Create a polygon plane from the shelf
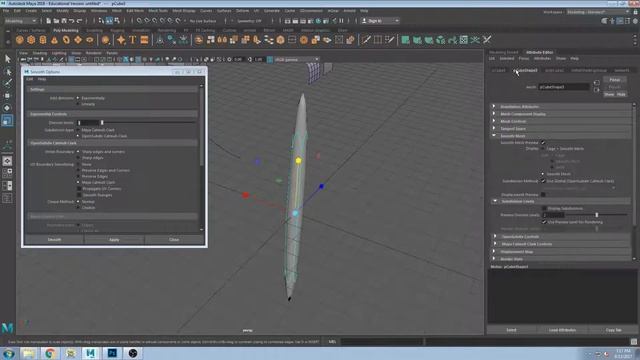Image resolution: width=640 pixels, height=360 pixels. pyautogui.click(x=78, y=40)
